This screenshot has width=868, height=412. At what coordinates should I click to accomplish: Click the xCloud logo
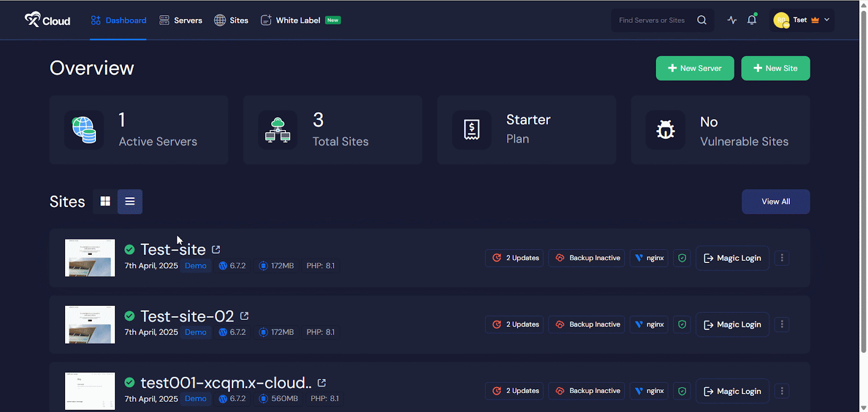click(x=48, y=20)
